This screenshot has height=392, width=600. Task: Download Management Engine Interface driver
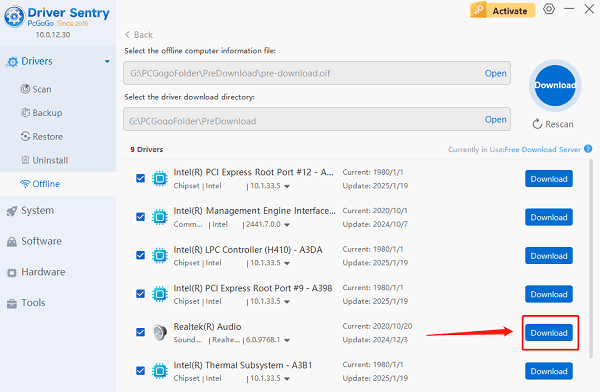click(x=549, y=217)
